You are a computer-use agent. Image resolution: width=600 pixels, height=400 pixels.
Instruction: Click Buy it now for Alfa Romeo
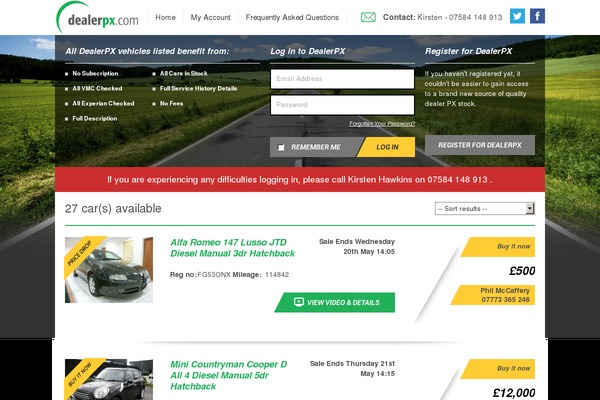pos(498,247)
